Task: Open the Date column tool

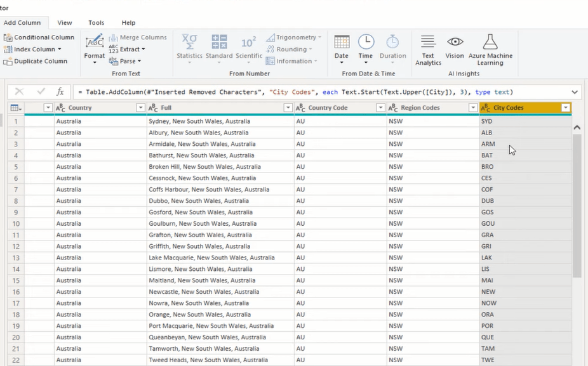Action: coord(342,48)
